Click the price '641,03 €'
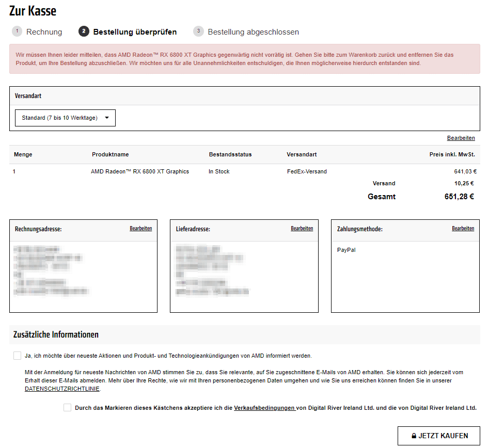 [x=465, y=172]
